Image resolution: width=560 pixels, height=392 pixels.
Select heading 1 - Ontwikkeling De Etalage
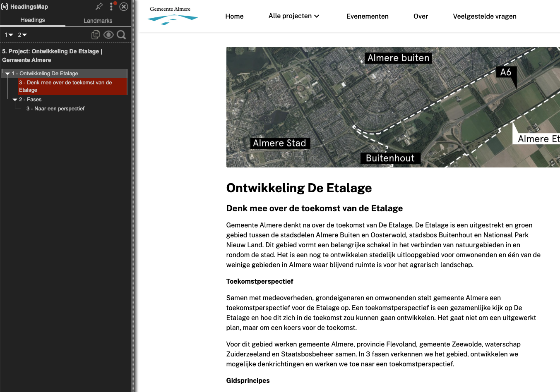coord(45,74)
